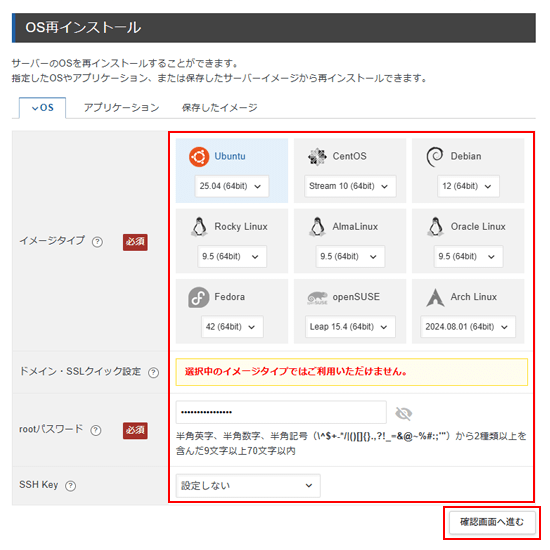Image resolution: width=550 pixels, height=550 pixels.
Task: Click the Rocky Linux penguin icon
Action: (199, 227)
